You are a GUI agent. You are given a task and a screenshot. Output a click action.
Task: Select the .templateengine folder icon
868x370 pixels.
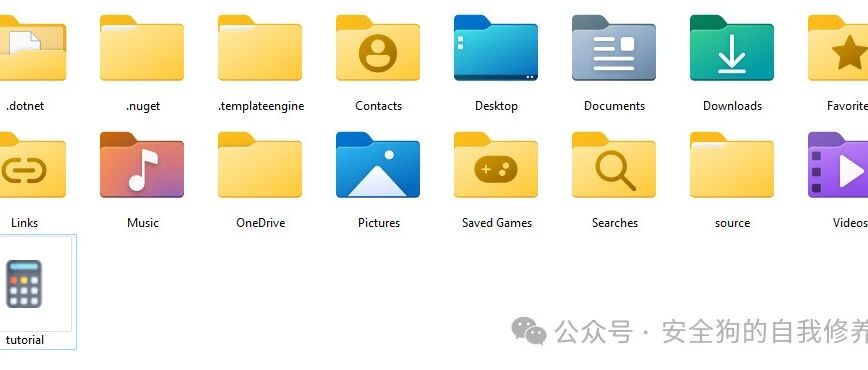(x=260, y=48)
